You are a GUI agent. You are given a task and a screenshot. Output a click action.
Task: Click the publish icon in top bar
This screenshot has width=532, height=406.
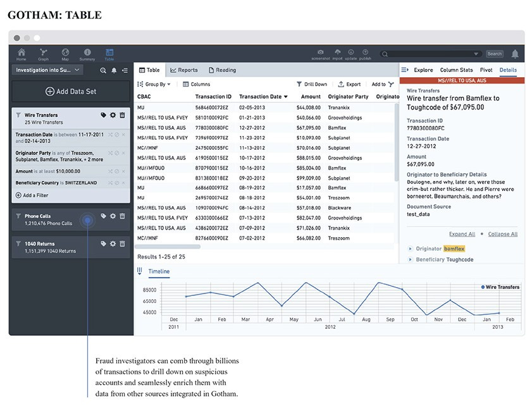tap(365, 54)
